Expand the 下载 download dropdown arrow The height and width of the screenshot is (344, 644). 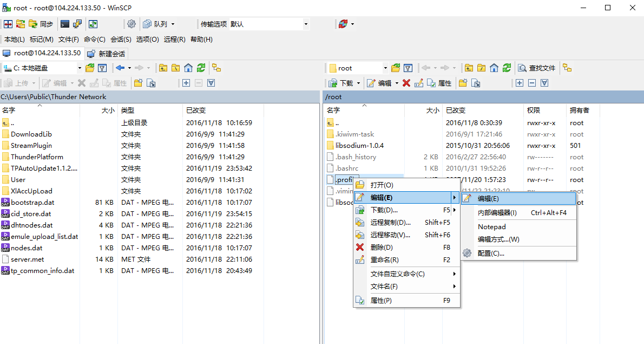(359, 83)
